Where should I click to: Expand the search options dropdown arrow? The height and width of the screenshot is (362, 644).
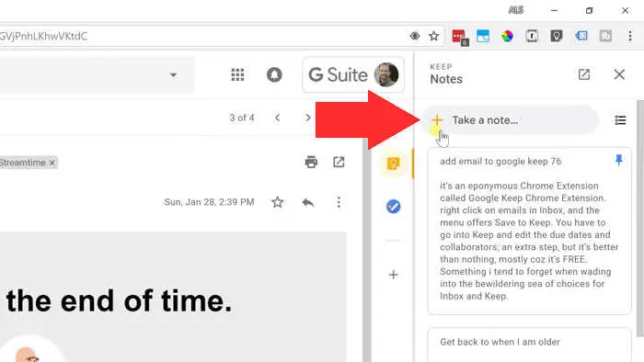coord(173,75)
